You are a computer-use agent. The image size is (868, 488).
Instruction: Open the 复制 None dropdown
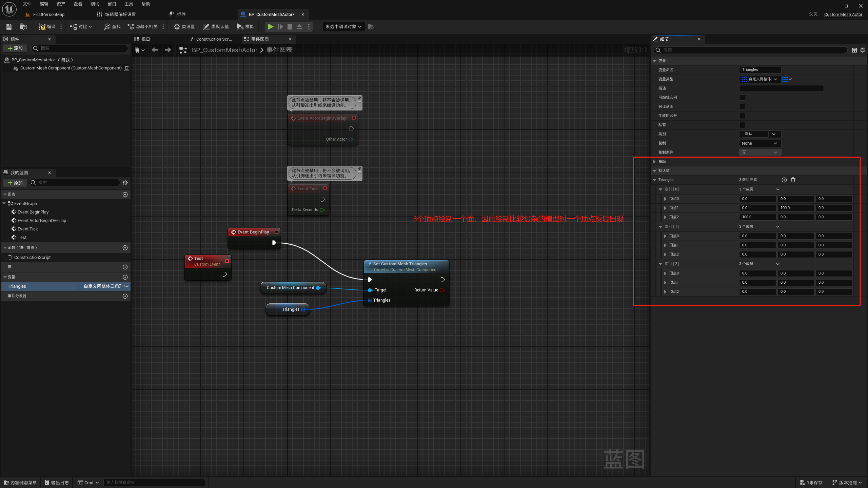(760, 143)
